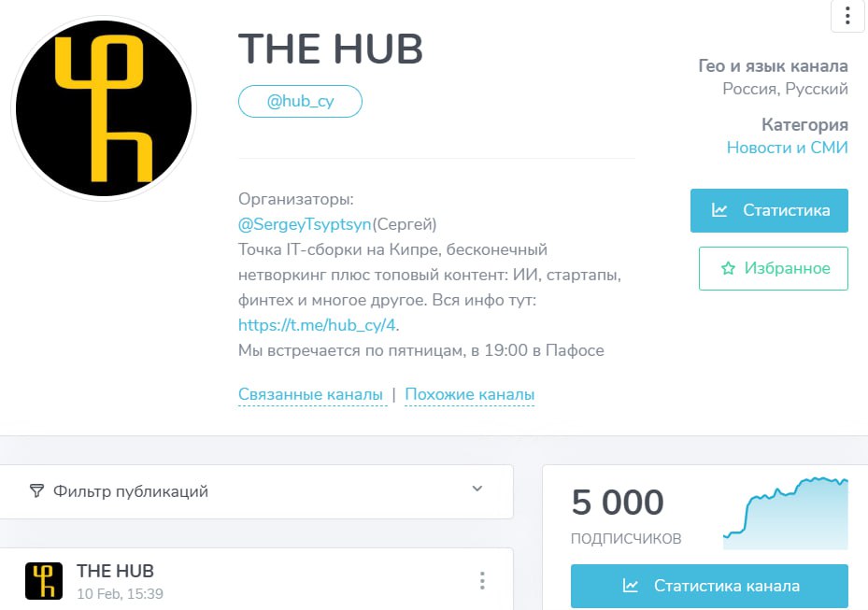Click the chart icon in Статистика канала
Screen dimensions: 868x610
pos(630,586)
